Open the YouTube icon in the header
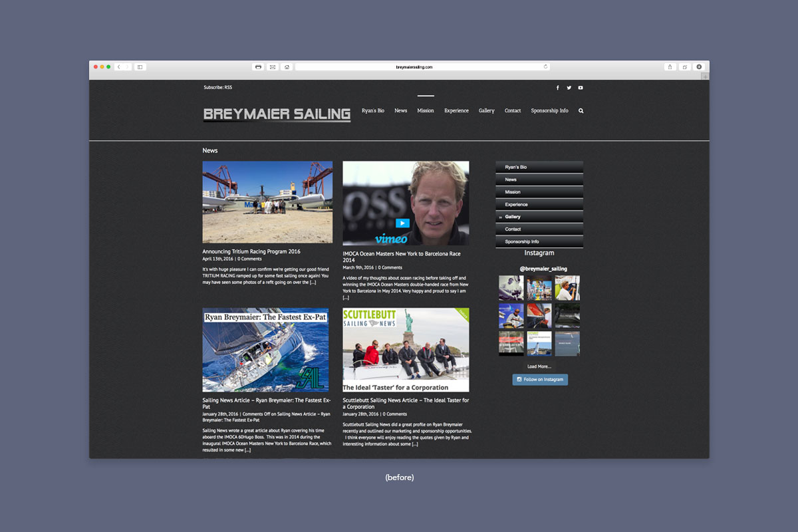Screen dimensions: 798x532 (x=580, y=88)
